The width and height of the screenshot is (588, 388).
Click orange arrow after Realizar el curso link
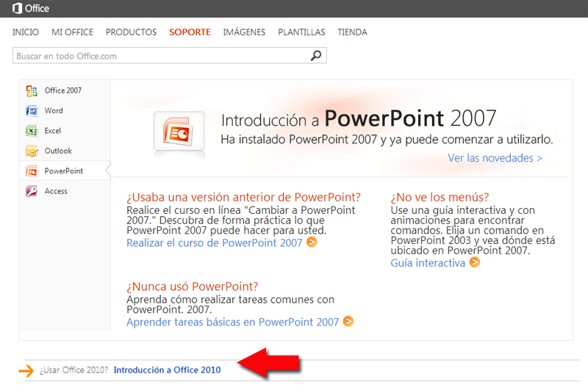pyautogui.click(x=312, y=242)
